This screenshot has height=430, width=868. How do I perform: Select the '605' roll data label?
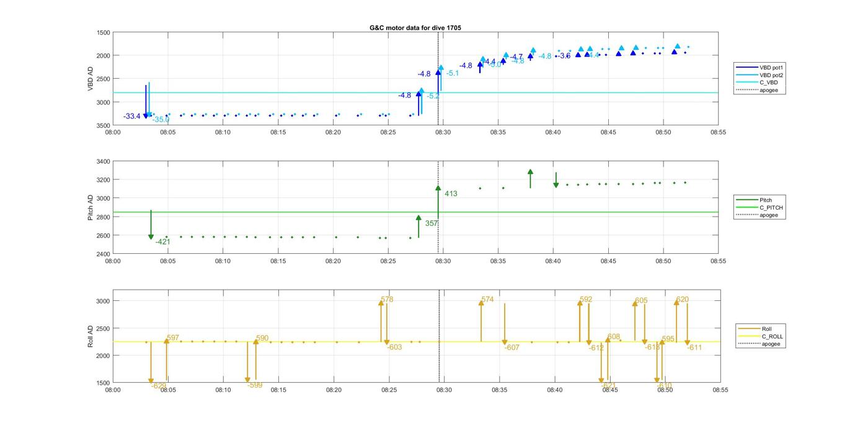[x=641, y=301]
